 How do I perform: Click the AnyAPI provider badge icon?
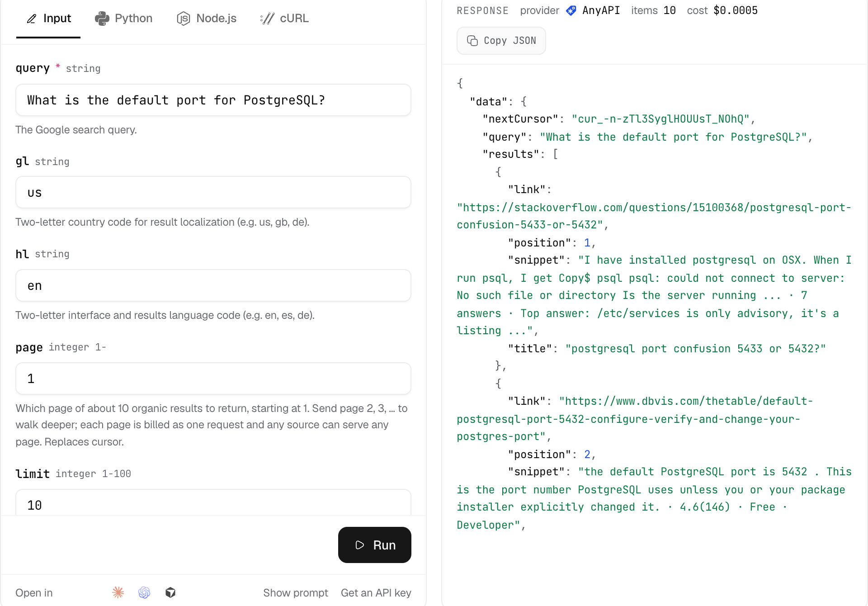571,10
